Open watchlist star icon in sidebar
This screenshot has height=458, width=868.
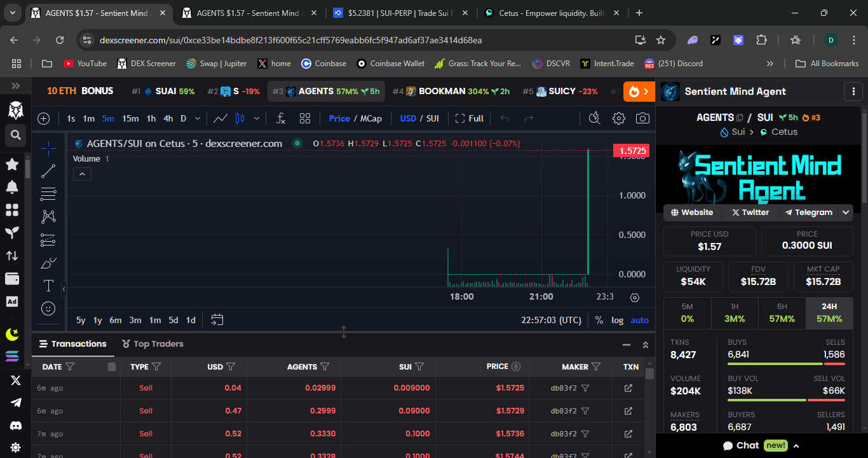[x=12, y=164]
